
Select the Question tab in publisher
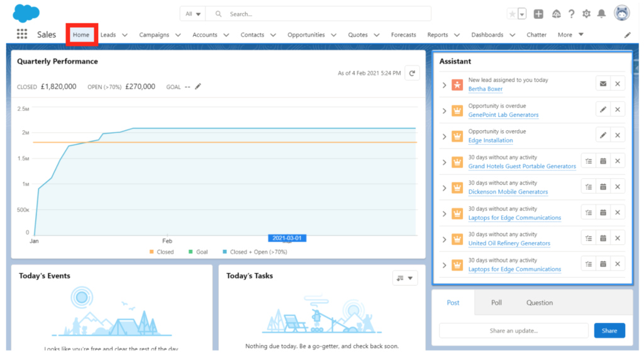pos(539,303)
